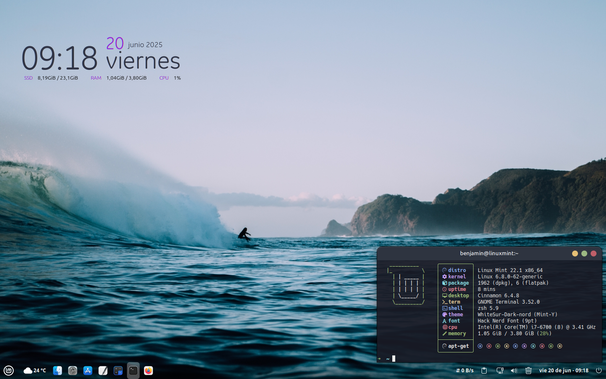606x379 pixels.
Task: Click the 'theme' label in terminal
Action: click(456, 314)
